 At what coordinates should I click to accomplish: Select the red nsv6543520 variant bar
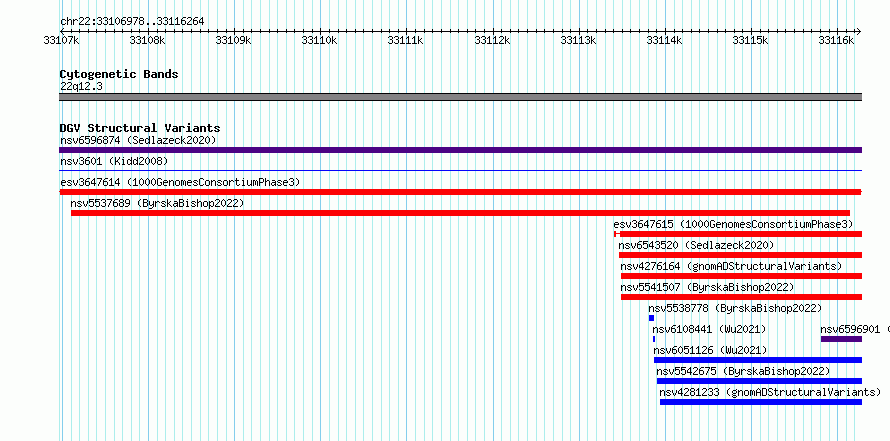[740, 255]
